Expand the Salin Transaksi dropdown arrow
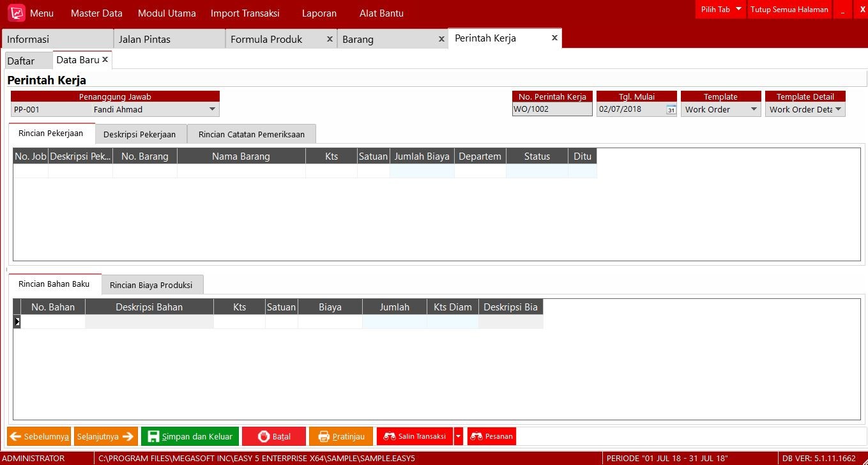The height and width of the screenshot is (465, 868). click(x=458, y=436)
